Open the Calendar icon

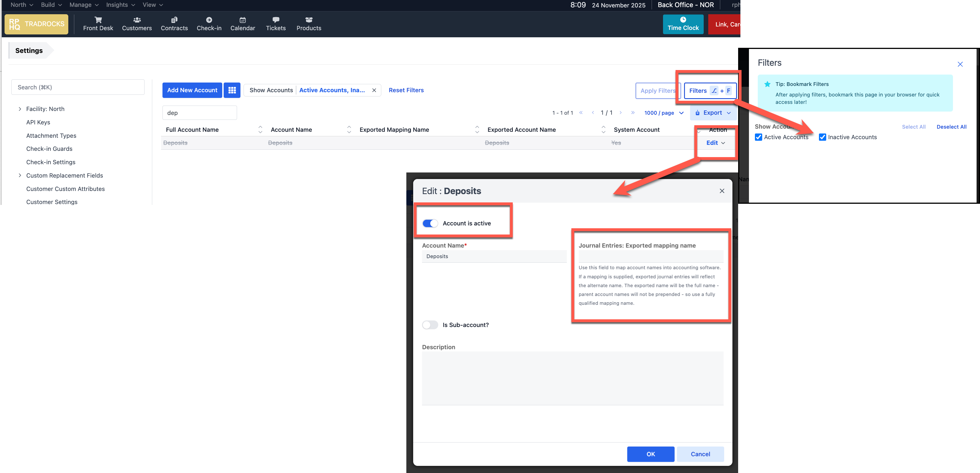(x=242, y=20)
